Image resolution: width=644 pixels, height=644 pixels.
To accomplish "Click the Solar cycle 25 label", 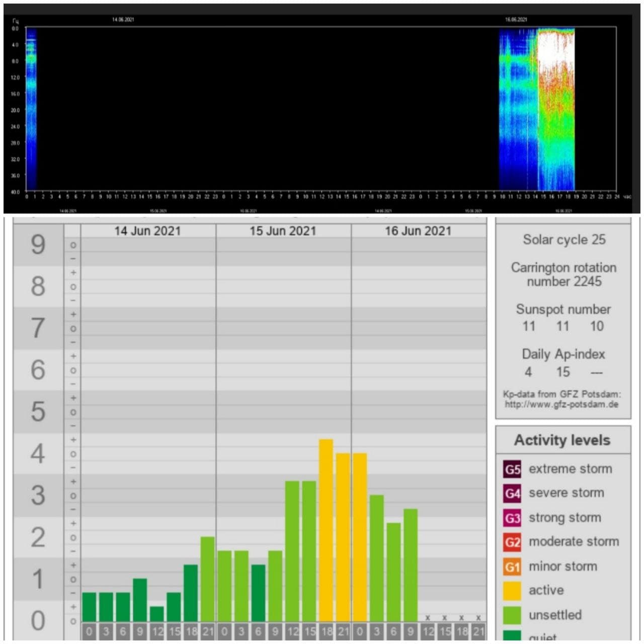I will click(x=563, y=239).
